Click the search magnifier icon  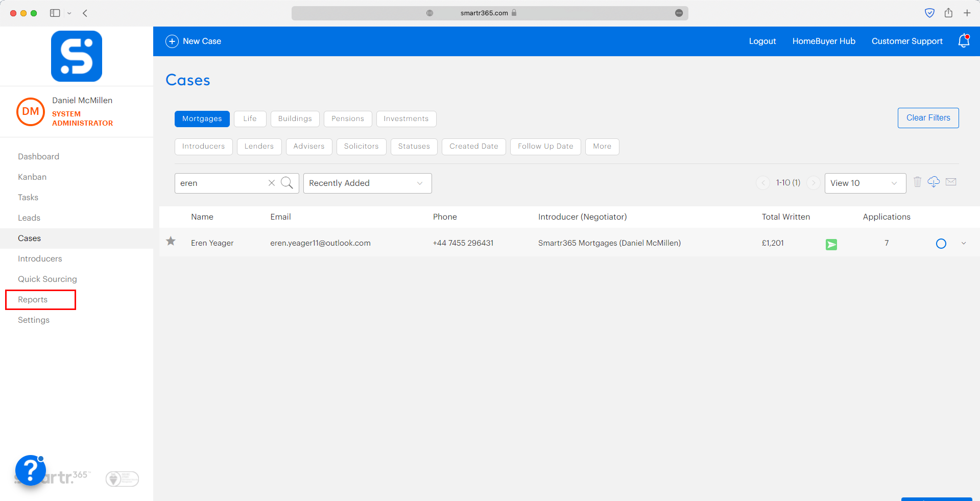287,183
